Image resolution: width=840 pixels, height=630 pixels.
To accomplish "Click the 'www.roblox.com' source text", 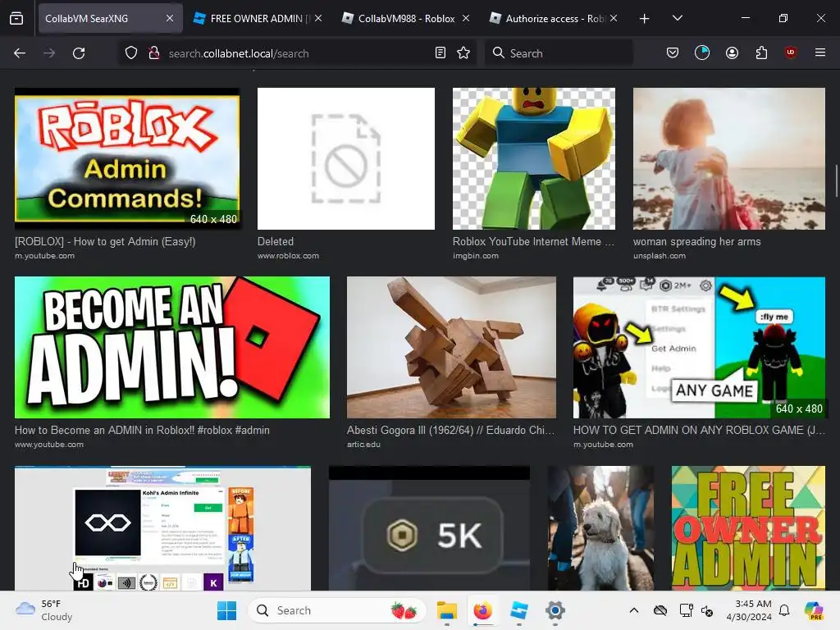I will (x=288, y=256).
